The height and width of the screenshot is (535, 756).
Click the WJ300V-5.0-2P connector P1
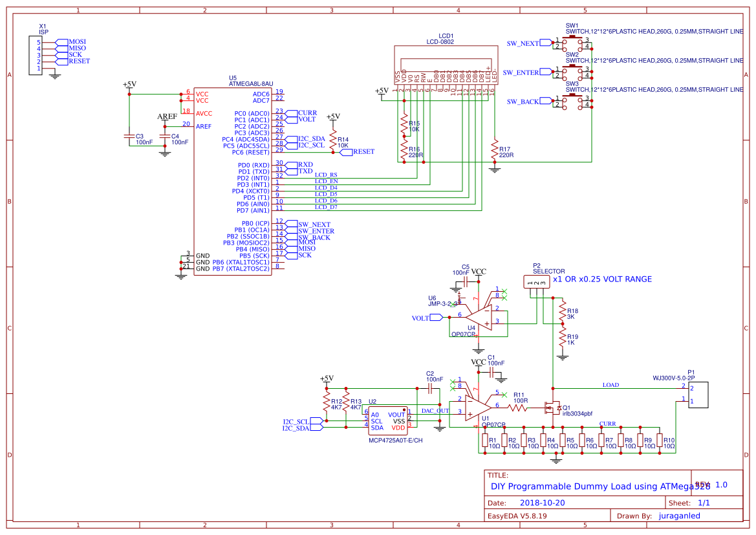698,393
